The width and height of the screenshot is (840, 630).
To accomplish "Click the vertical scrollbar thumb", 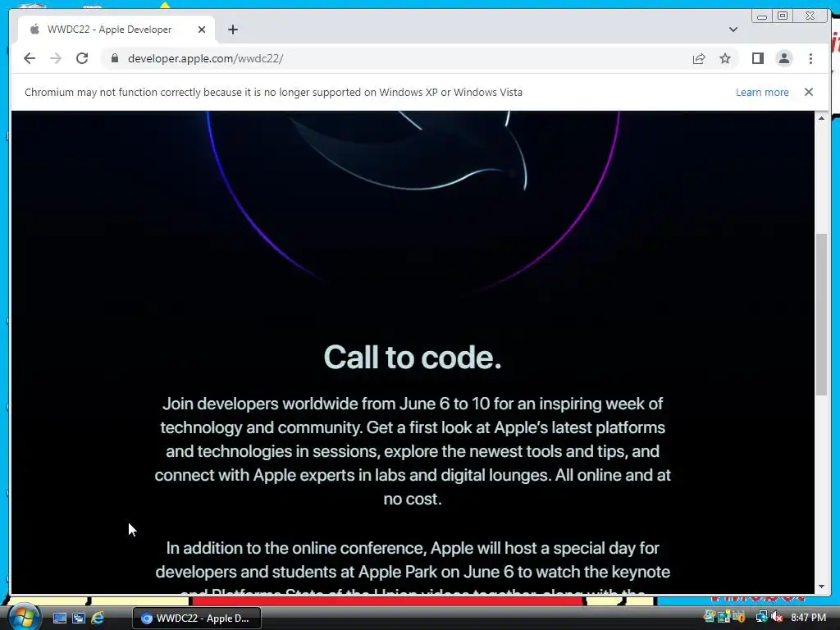I will [821, 314].
